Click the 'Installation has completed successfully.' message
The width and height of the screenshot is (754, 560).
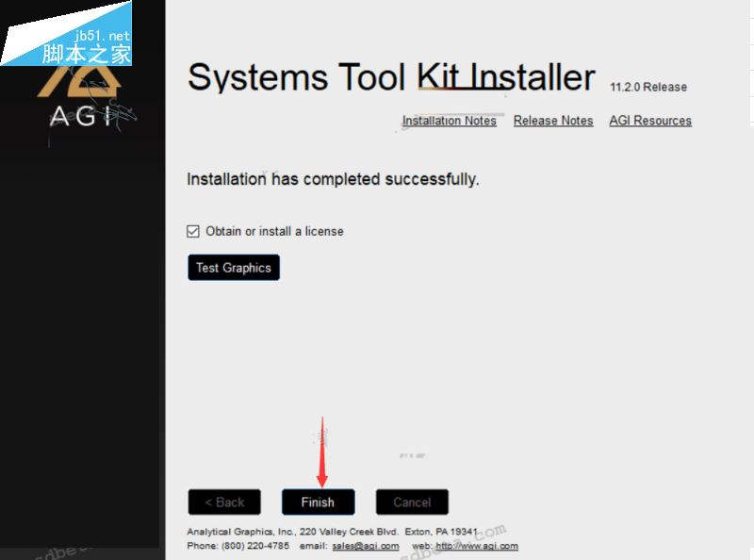click(333, 179)
